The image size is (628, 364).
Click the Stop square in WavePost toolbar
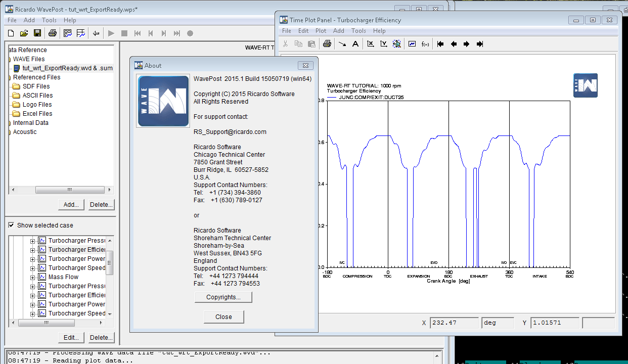coord(124,33)
